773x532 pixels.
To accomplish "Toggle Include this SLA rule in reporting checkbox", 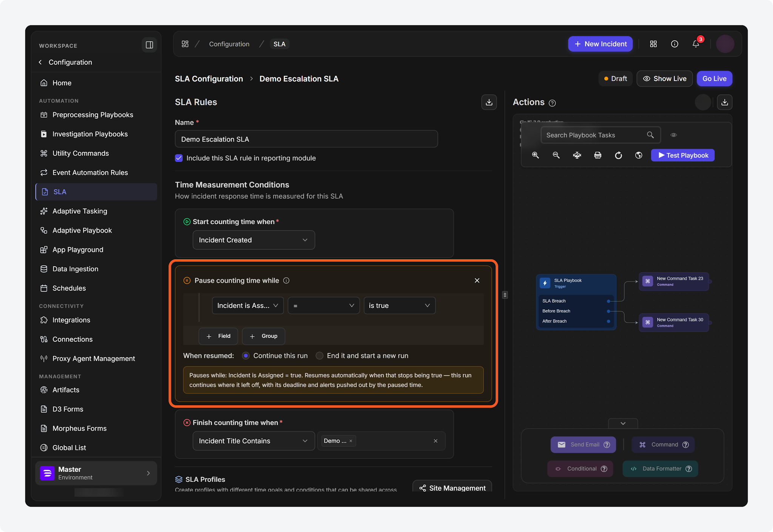I will pos(179,158).
